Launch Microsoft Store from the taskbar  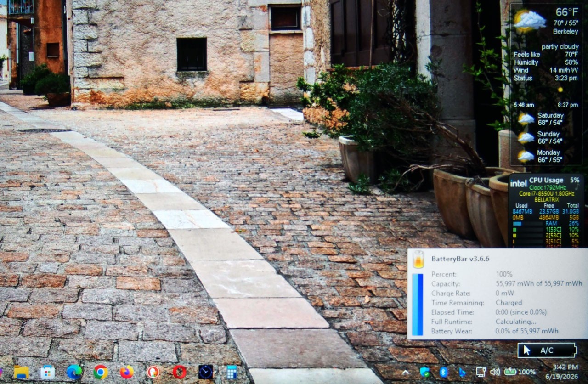pos(47,372)
